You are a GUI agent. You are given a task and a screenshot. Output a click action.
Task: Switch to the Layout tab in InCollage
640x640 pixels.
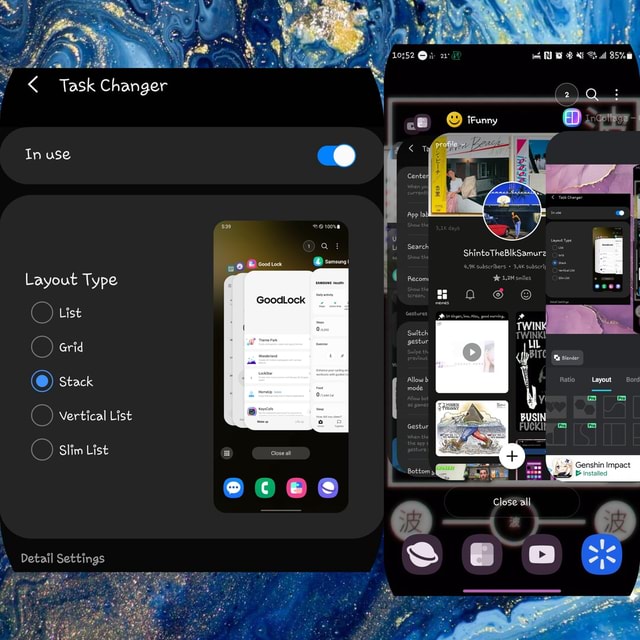(x=601, y=380)
